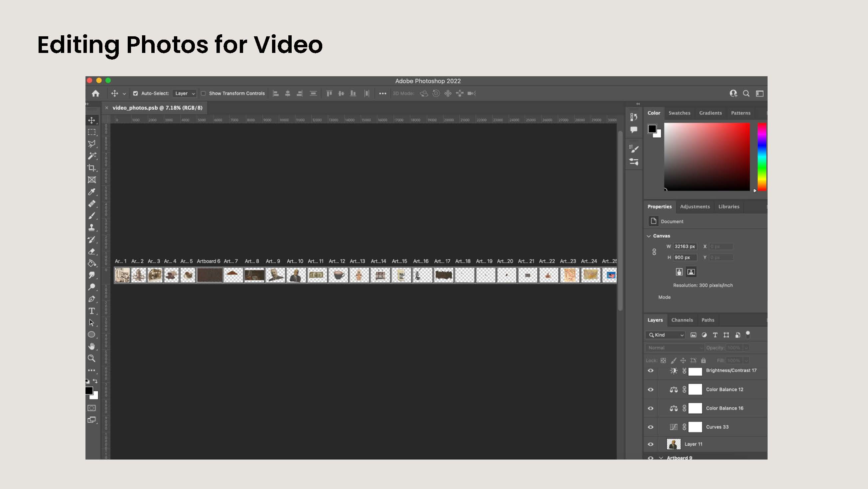Select the Frame tool

[91, 180]
